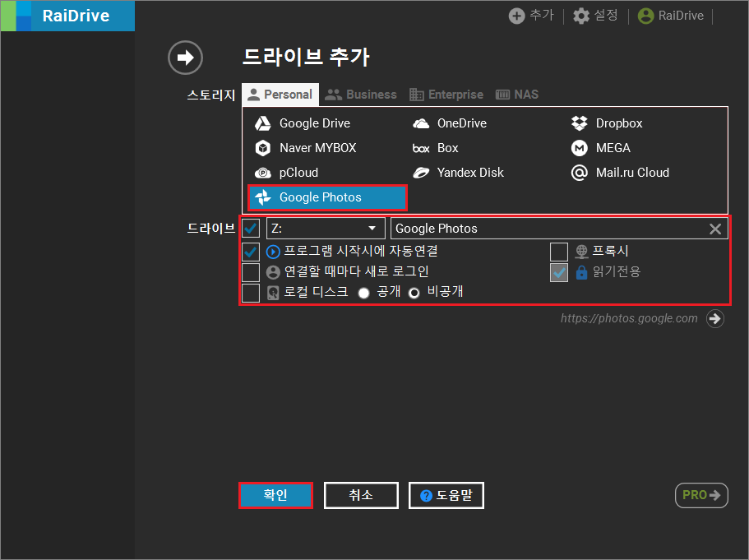Open settings via the gear icon
Image resolution: width=749 pixels, height=560 pixels.
[581, 16]
